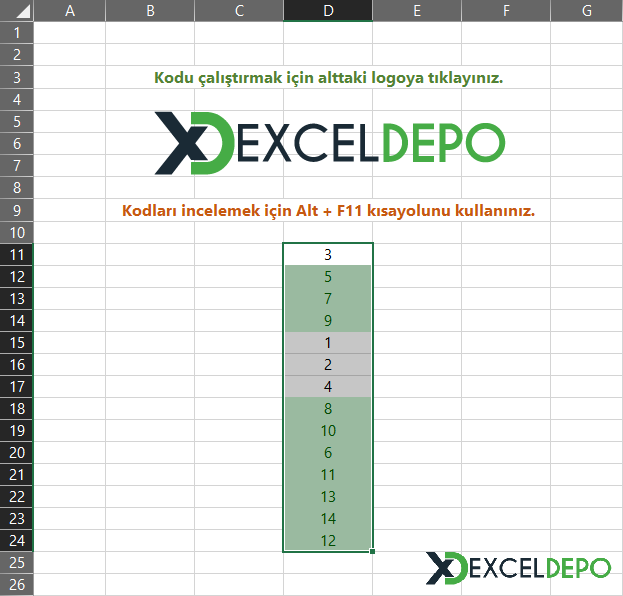Click cell D13 containing 7

(328, 298)
